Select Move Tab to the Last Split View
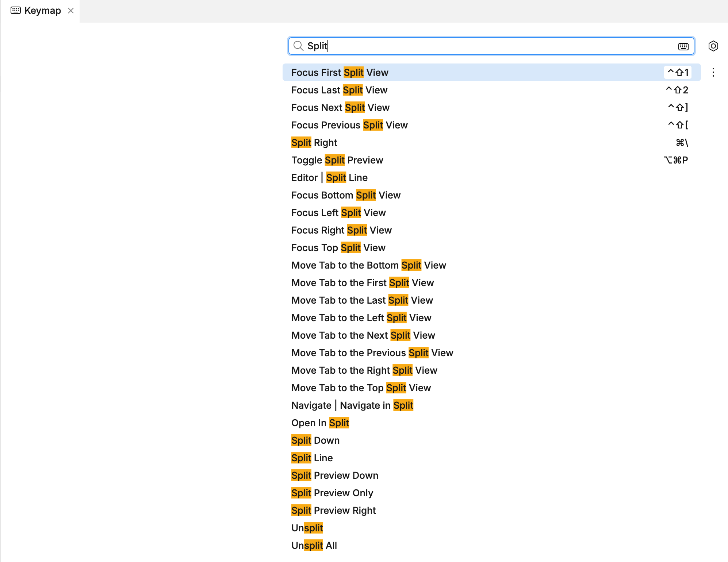The height and width of the screenshot is (562, 728). click(491, 300)
